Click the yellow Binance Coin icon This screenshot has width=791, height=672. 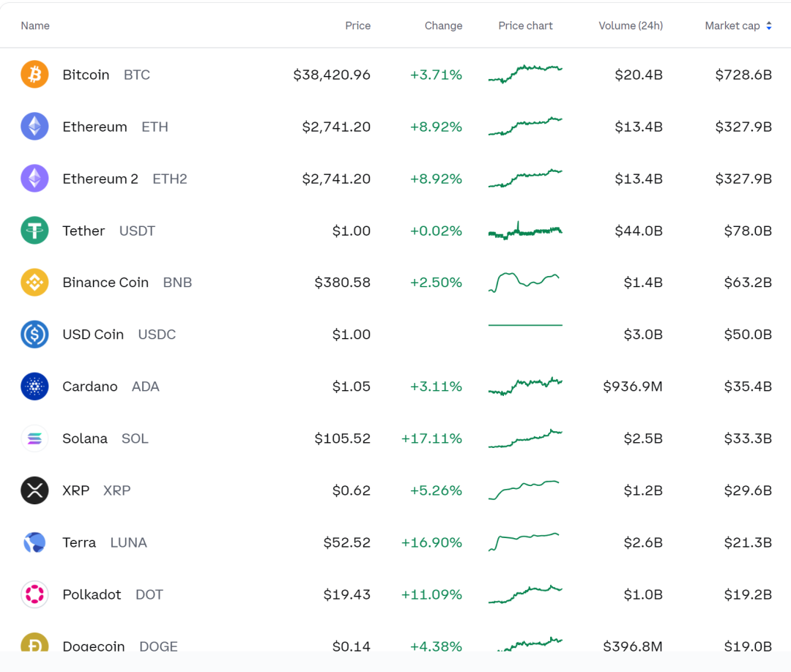pyautogui.click(x=34, y=283)
